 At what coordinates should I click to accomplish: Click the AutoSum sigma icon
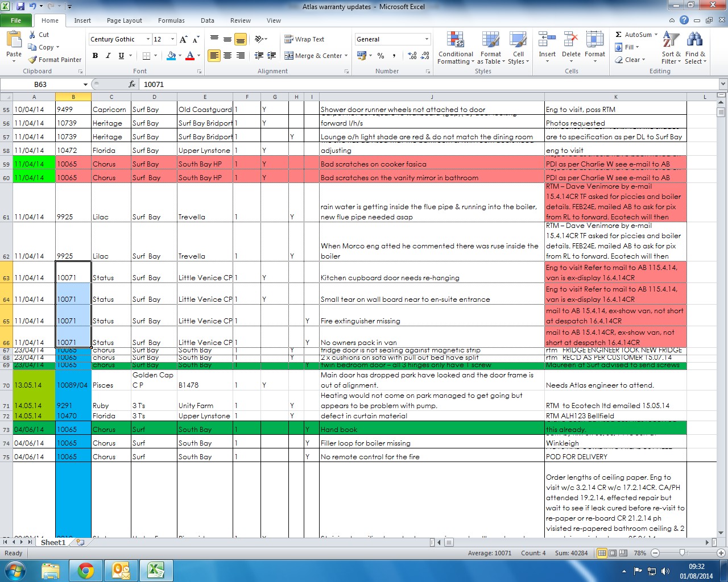619,35
